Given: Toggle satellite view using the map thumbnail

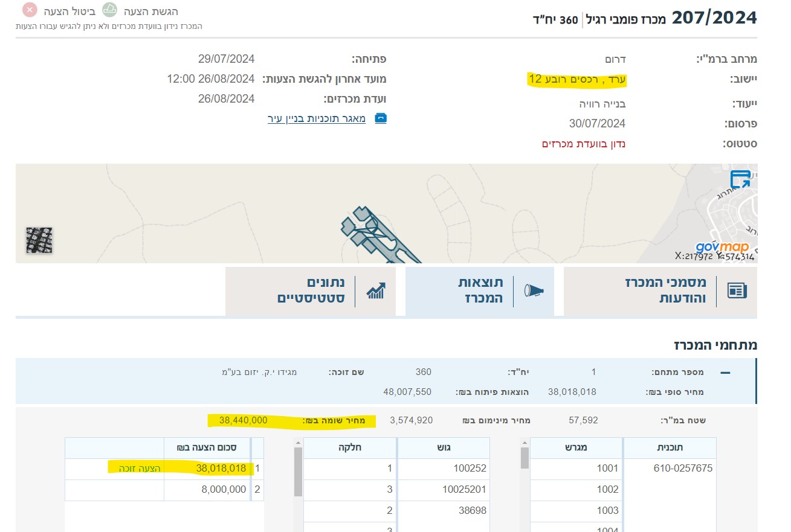Looking at the screenshot, I should 39,240.
